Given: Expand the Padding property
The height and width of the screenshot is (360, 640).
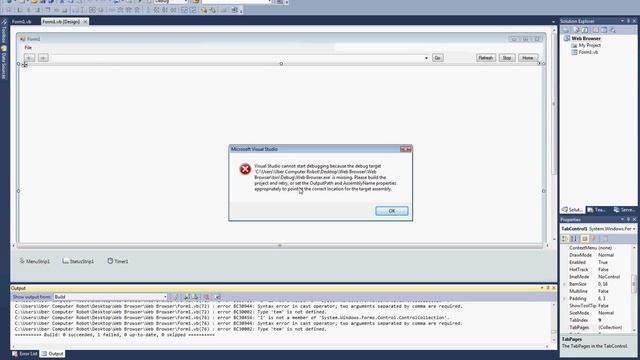Looking at the screenshot, I should pyautogui.click(x=564, y=299).
